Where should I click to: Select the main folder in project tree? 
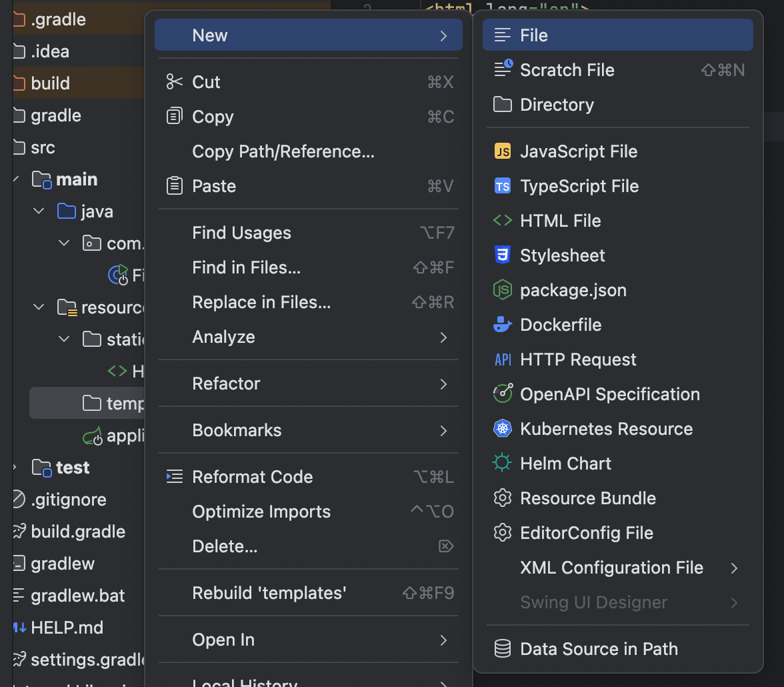(x=77, y=179)
